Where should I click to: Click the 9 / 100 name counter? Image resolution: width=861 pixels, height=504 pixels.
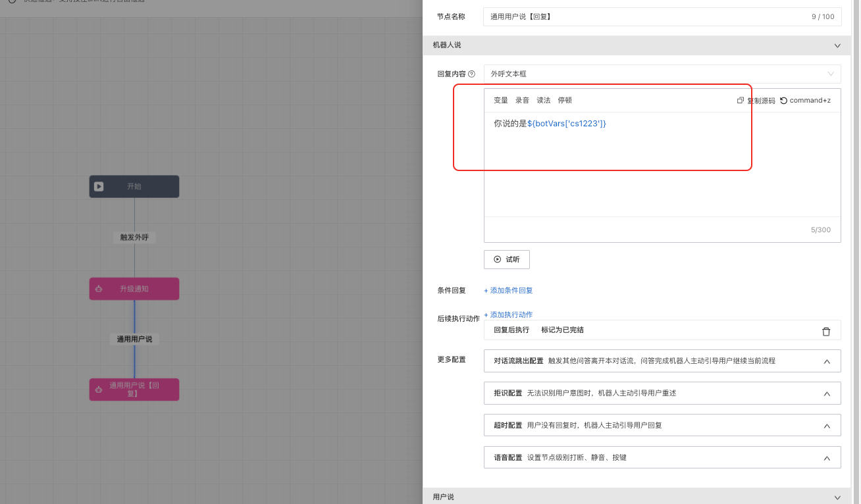(823, 16)
